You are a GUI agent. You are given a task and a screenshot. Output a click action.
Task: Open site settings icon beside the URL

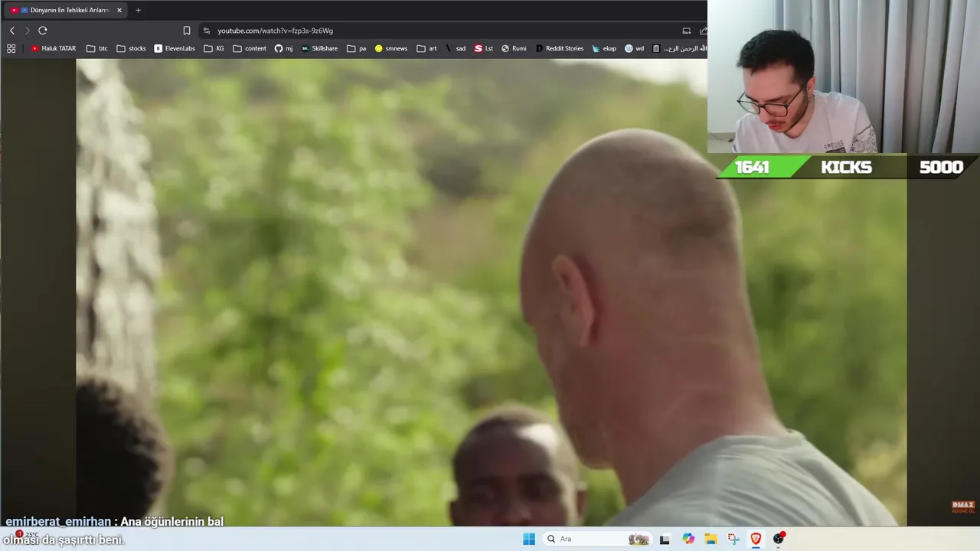coord(206,31)
